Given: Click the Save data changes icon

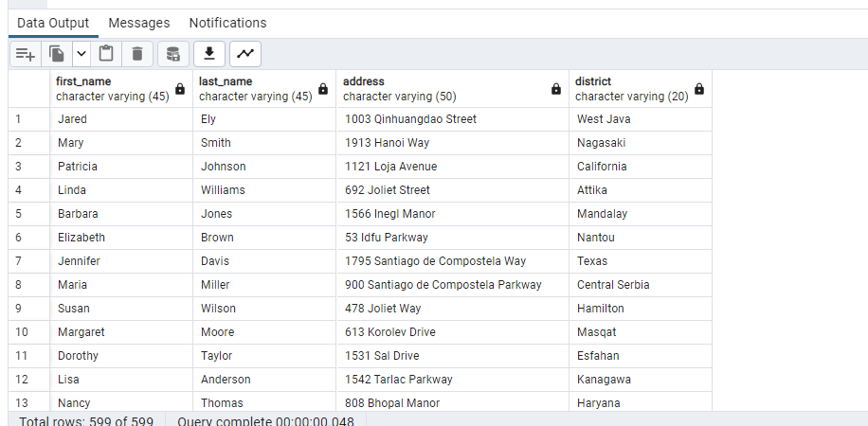Looking at the screenshot, I should click(x=173, y=54).
